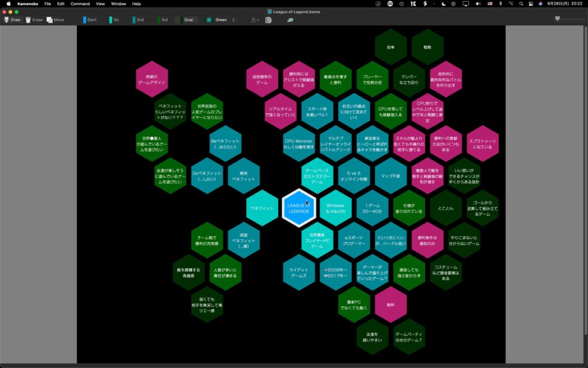588x368 pixels.
Task: Launch Siri from the menu bar
Action: coord(540,4)
